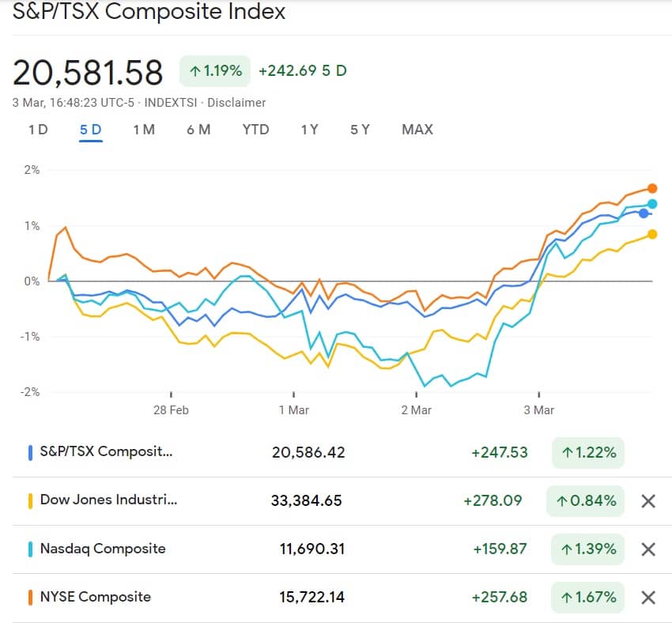Click the orange NYSE legend color bar
672x630 pixels.
(30, 598)
